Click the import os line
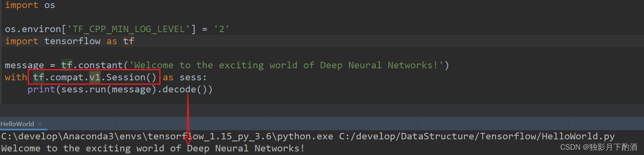644x155 pixels. point(30,5)
